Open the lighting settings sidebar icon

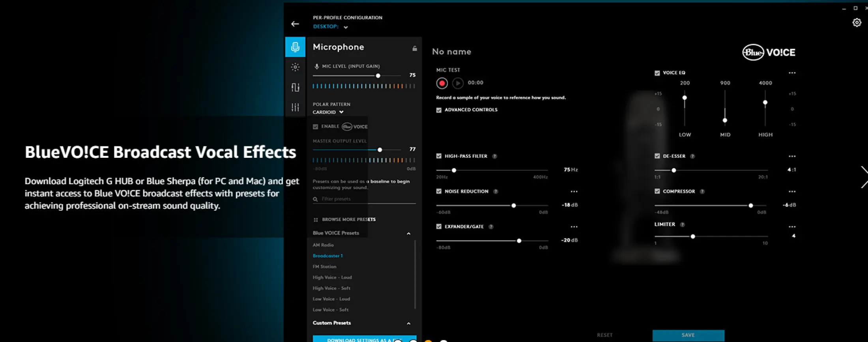click(x=295, y=67)
